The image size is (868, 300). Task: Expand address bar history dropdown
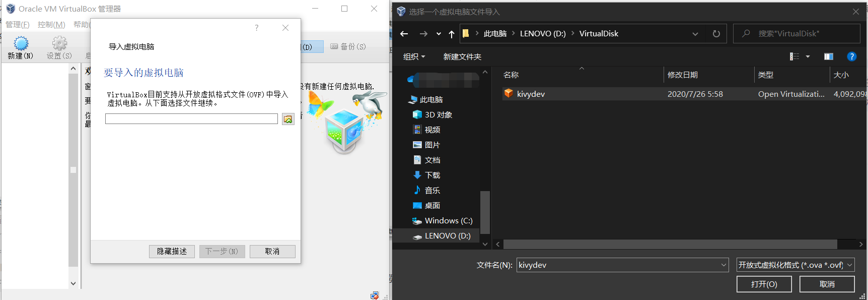click(695, 34)
